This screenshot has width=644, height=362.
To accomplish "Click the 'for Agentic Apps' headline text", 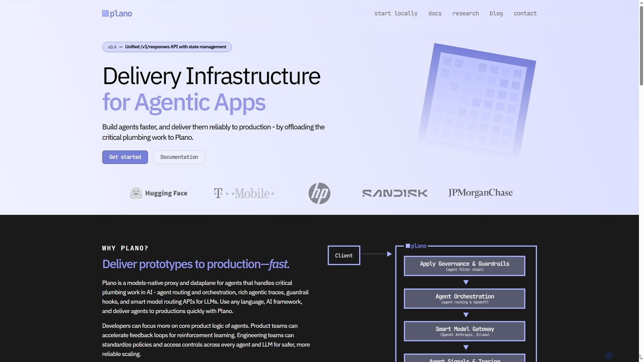I will point(184,102).
